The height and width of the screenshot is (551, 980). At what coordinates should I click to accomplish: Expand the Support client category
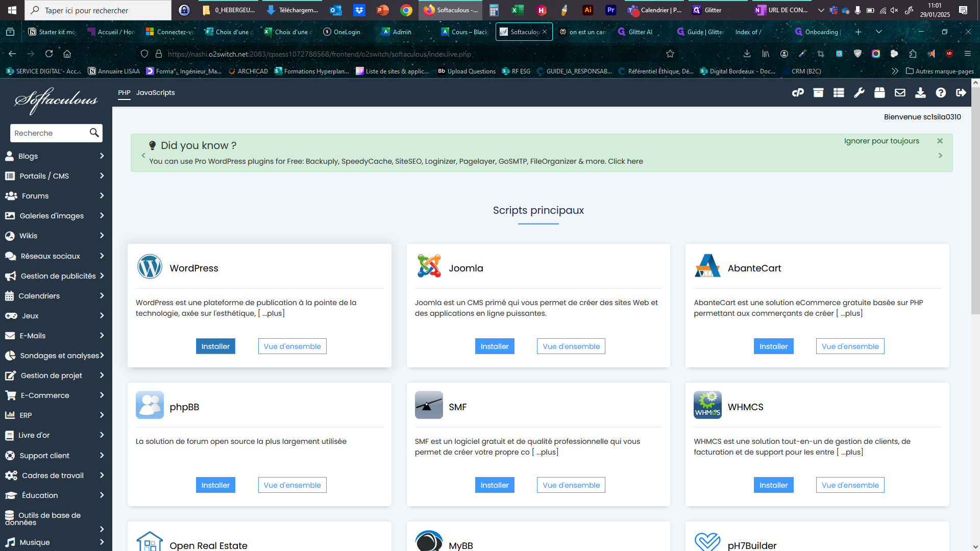pyautogui.click(x=56, y=456)
